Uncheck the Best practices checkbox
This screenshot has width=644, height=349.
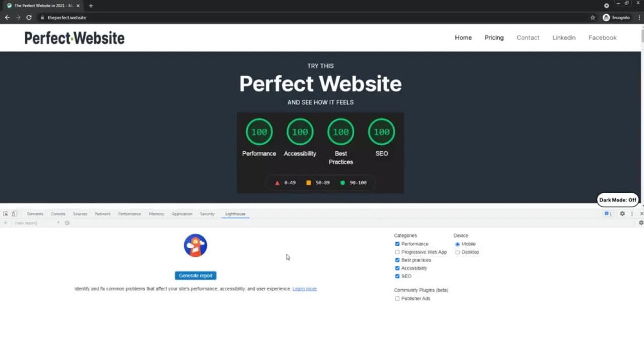(x=397, y=260)
